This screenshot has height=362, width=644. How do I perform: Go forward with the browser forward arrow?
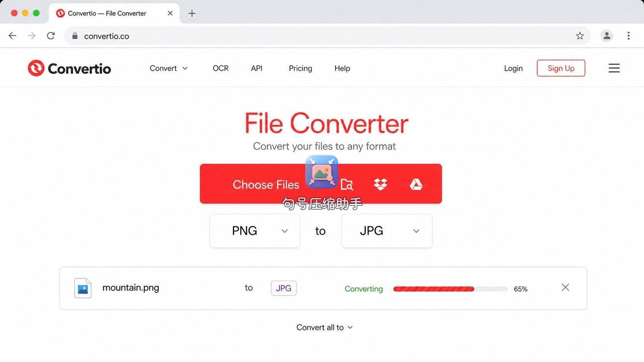click(32, 36)
